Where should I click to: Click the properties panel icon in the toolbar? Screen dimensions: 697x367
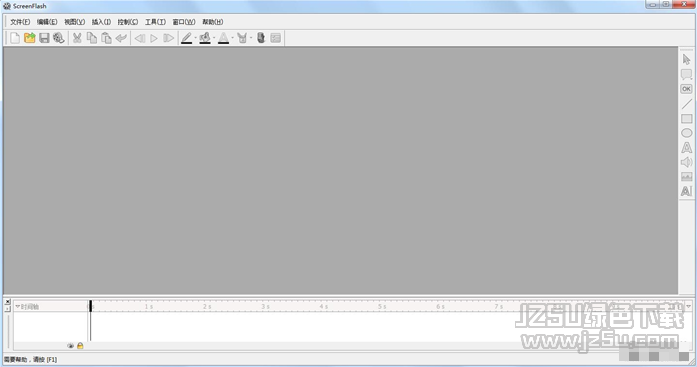click(x=276, y=38)
